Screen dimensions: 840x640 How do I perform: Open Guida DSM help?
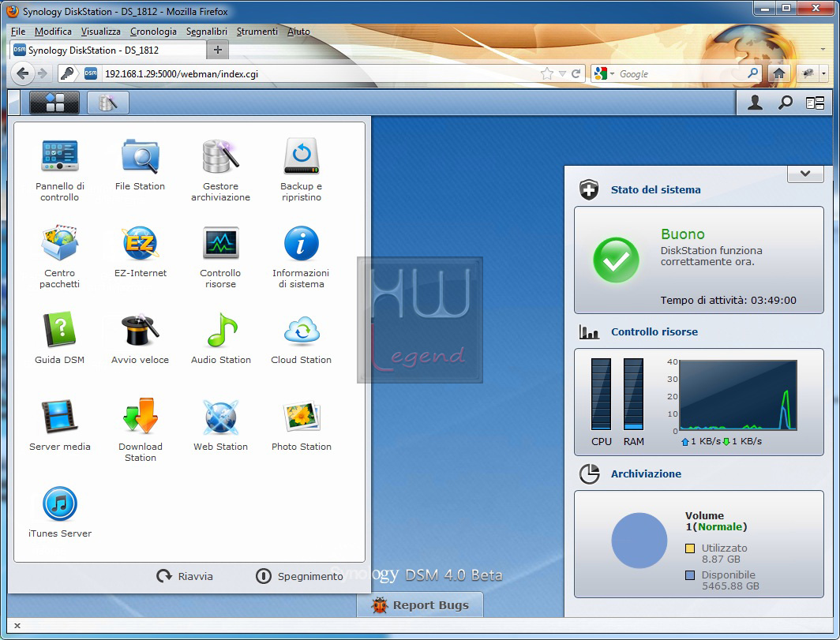coord(59,338)
